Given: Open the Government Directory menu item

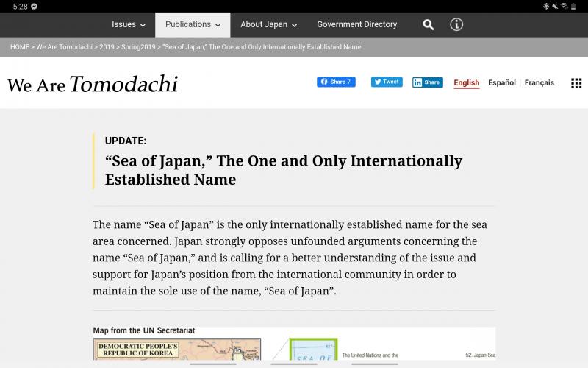Looking at the screenshot, I should point(356,24).
